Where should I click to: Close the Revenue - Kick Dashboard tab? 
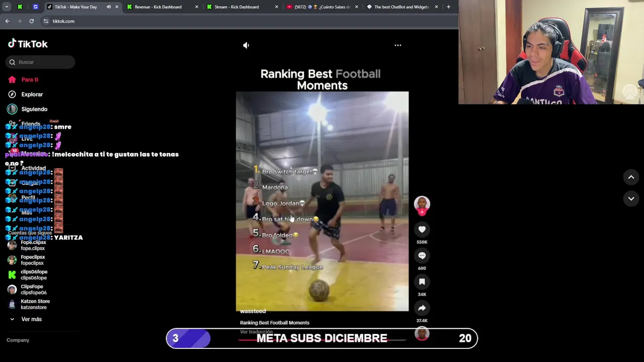(197, 7)
